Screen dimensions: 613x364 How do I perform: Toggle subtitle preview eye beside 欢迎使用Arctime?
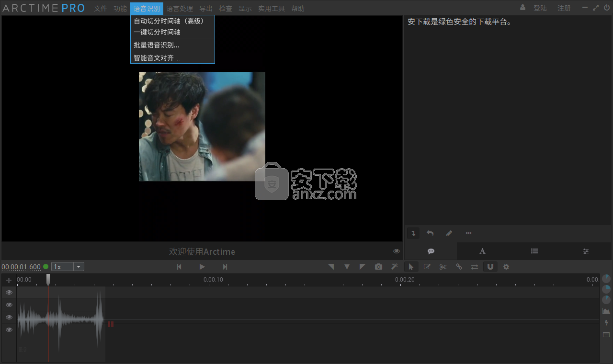(397, 251)
